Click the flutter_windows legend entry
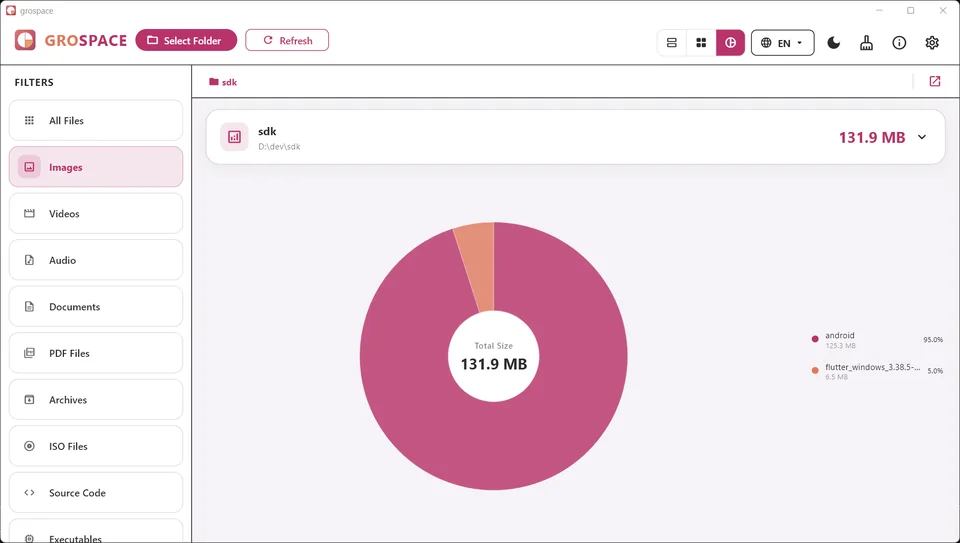Image resolution: width=960 pixels, height=543 pixels. tap(877, 371)
